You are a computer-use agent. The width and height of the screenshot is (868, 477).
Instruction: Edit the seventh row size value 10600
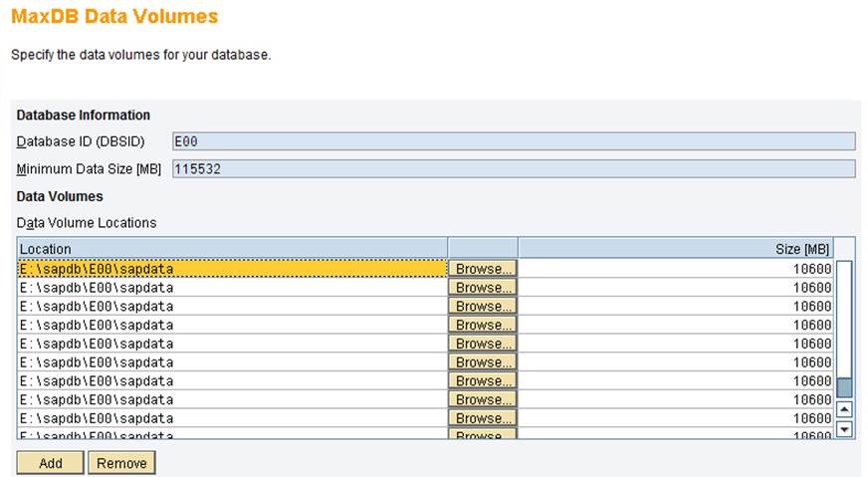812,381
